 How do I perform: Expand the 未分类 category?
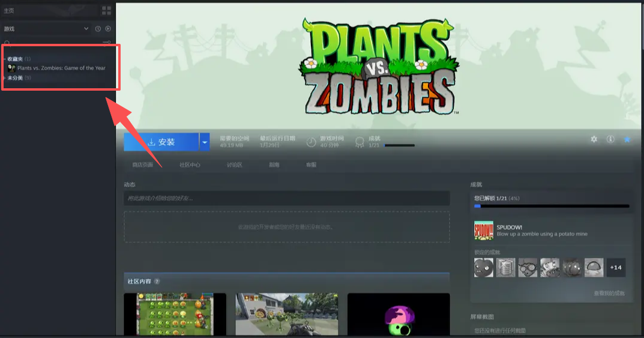(x=5, y=78)
